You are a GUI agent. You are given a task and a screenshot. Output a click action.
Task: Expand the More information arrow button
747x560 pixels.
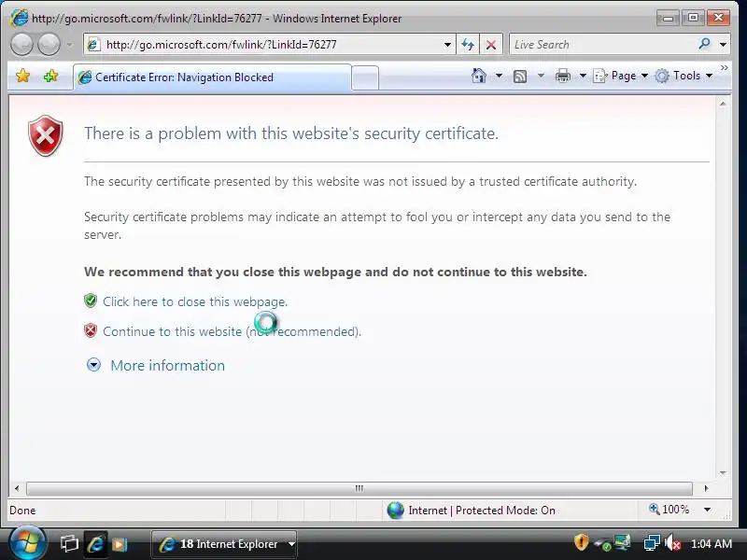click(x=94, y=365)
